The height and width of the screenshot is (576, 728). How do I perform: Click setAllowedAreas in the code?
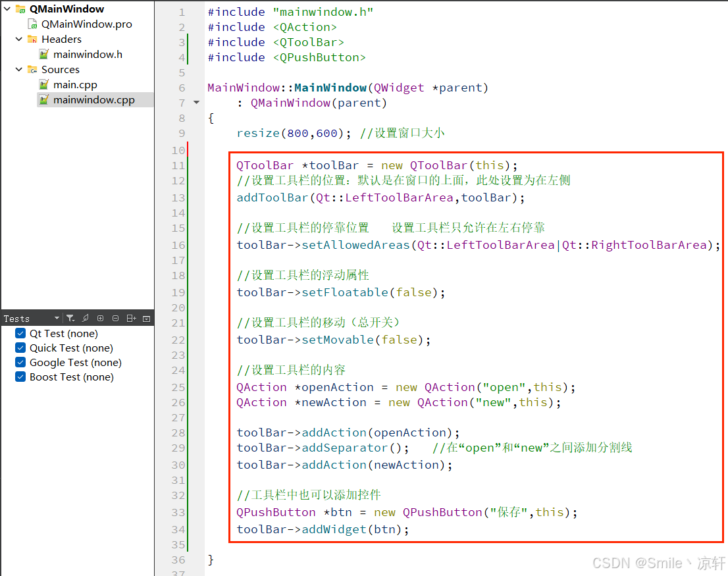[x=355, y=245]
